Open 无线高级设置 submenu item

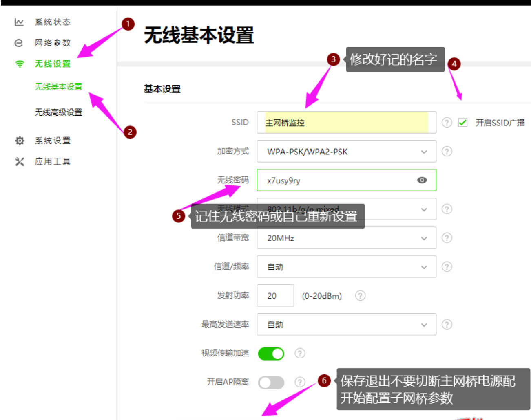(x=58, y=112)
